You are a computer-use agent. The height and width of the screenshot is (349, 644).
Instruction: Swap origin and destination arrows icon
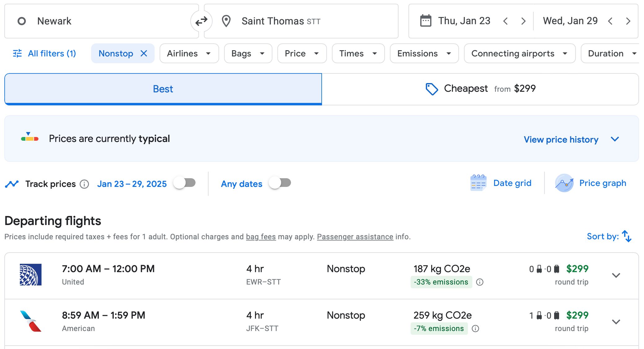pyautogui.click(x=201, y=21)
